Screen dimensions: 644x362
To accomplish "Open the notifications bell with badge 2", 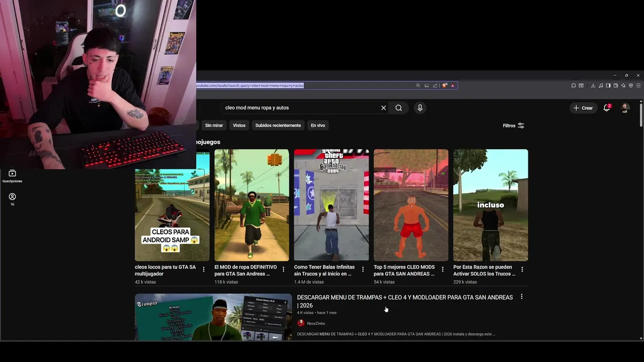I will pyautogui.click(x=607, y=108).
